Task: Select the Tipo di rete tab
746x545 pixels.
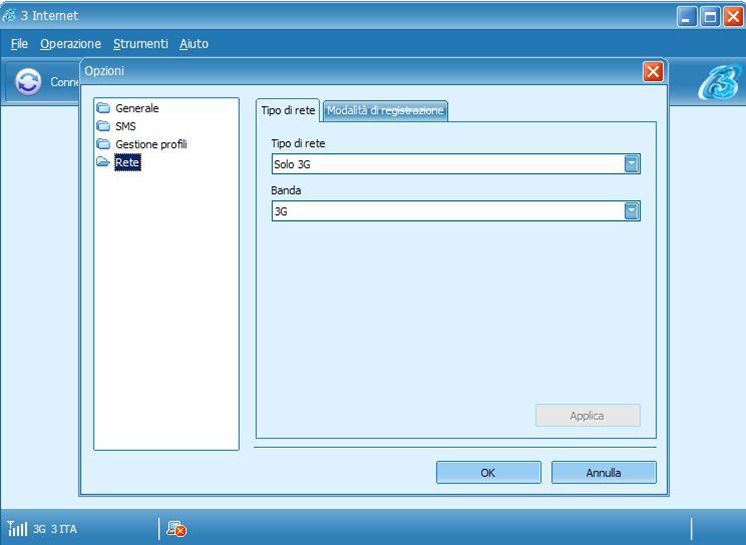Action: coord(288,111)
